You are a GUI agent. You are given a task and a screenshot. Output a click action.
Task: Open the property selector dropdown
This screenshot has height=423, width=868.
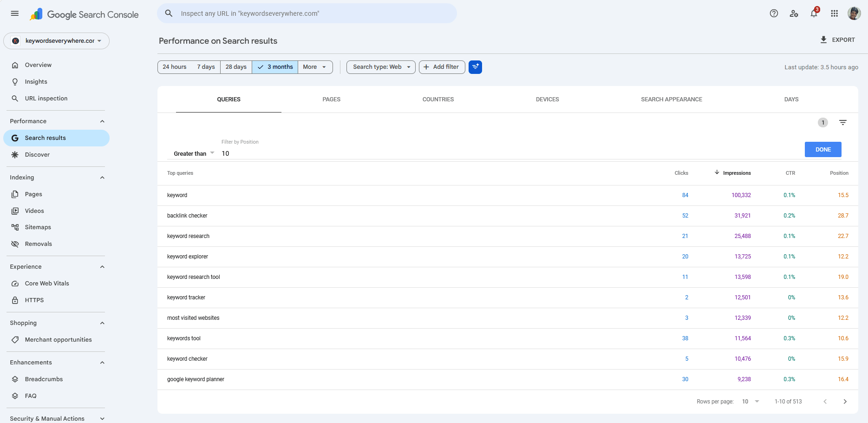56,41
